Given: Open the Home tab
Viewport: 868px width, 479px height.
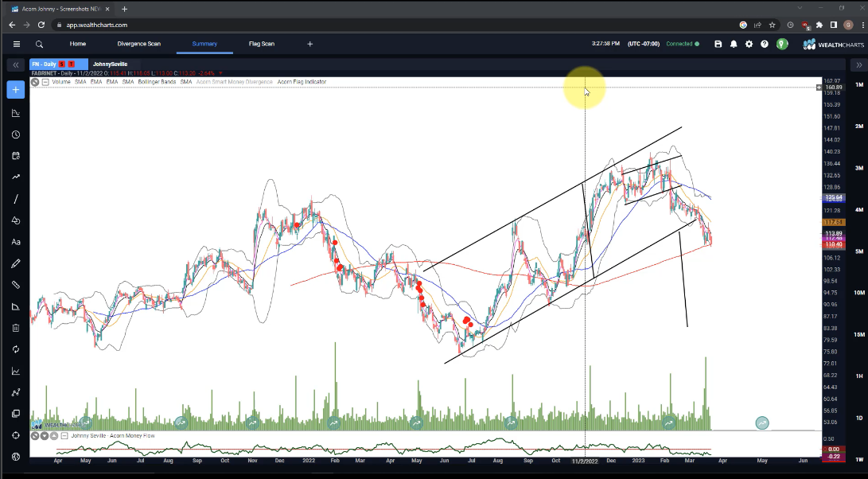Looking at the screenshot, I should pos(77,44).
